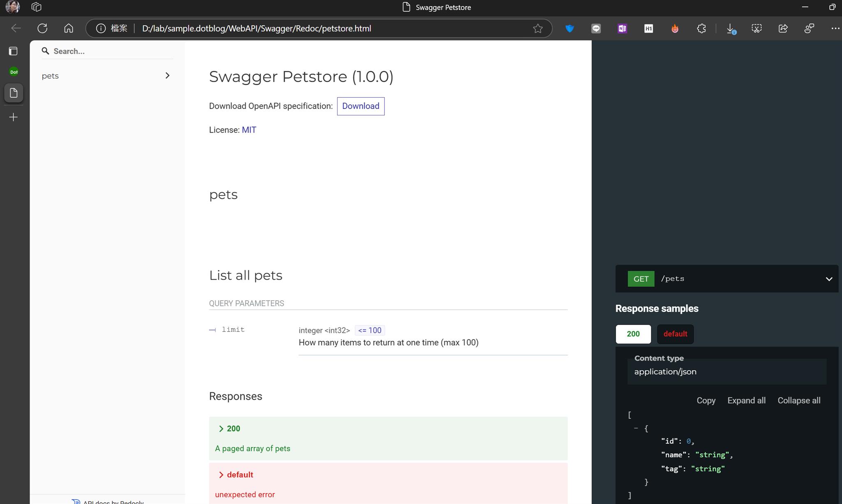The image size is (842, 504).
Task: Click the profile avatar picture
Action: click(x=12, y=7)
